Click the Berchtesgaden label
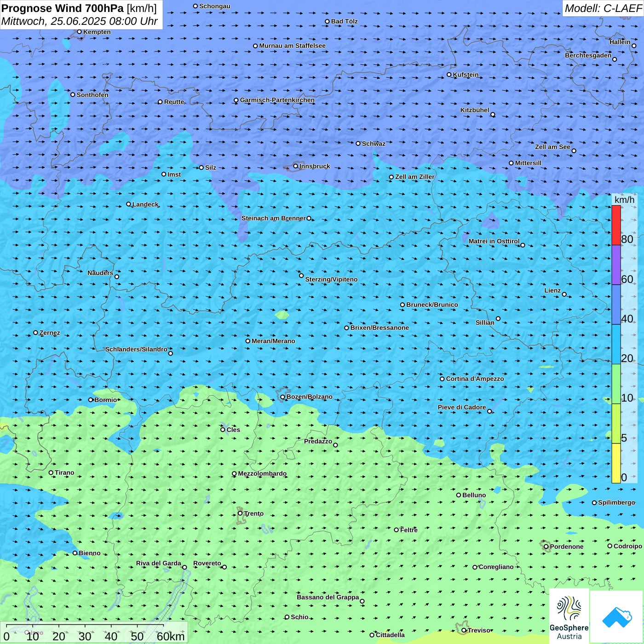Screen dimensions: 644x644 click(588, 55)
